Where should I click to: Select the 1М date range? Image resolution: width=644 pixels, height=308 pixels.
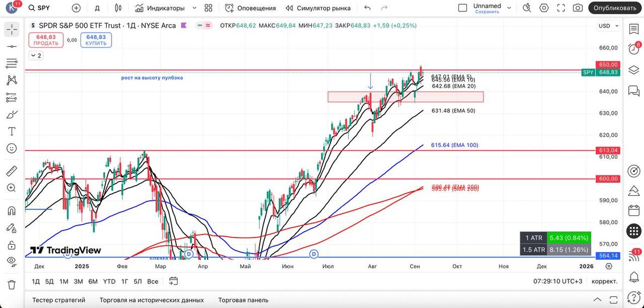[64, 281]
